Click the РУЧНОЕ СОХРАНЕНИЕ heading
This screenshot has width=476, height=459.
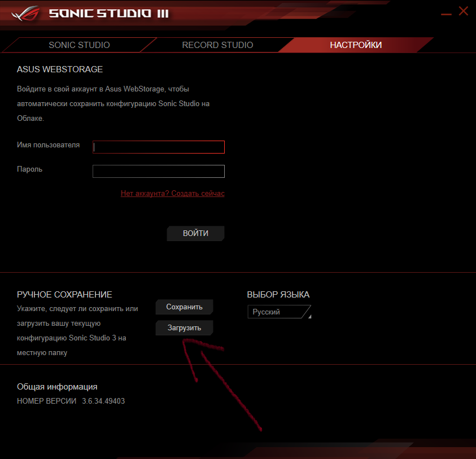[64, 295]
